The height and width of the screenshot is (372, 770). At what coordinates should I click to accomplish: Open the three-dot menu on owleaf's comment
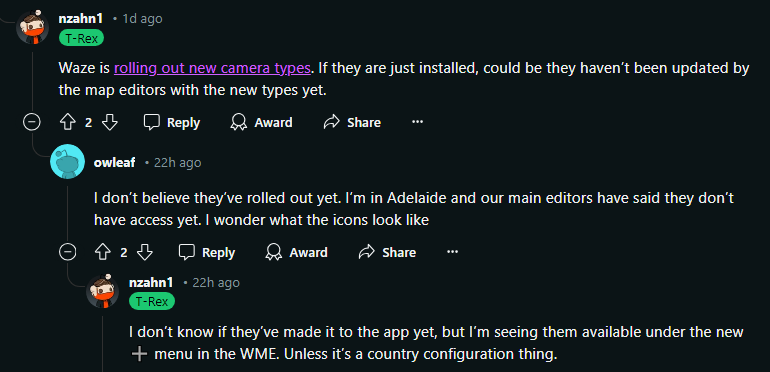pos(453,252)
